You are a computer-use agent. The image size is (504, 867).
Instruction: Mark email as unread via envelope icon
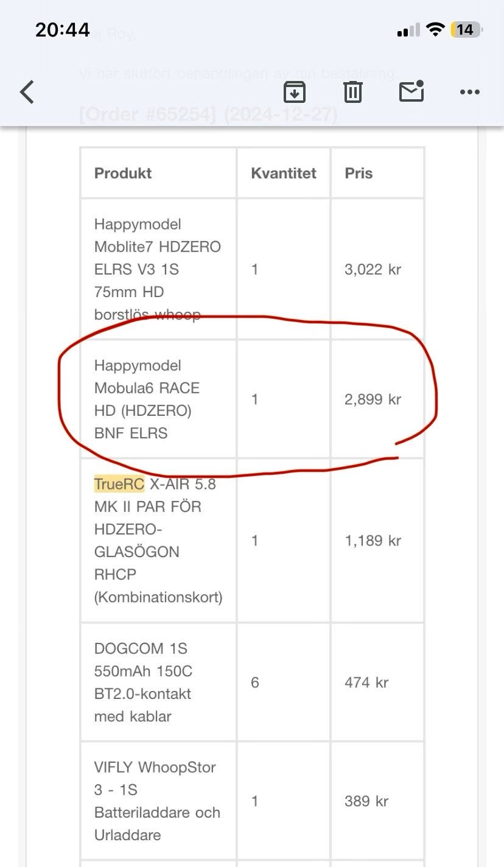(x=411, y=91)
